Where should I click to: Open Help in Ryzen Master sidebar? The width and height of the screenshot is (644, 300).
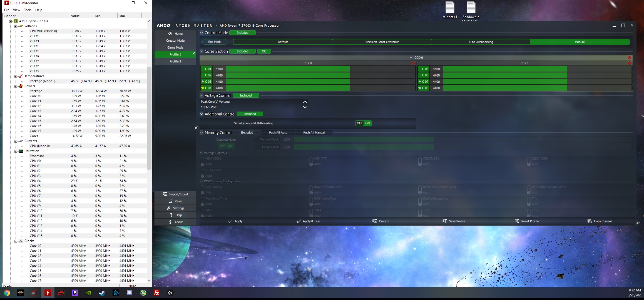(x=175, y=215)
